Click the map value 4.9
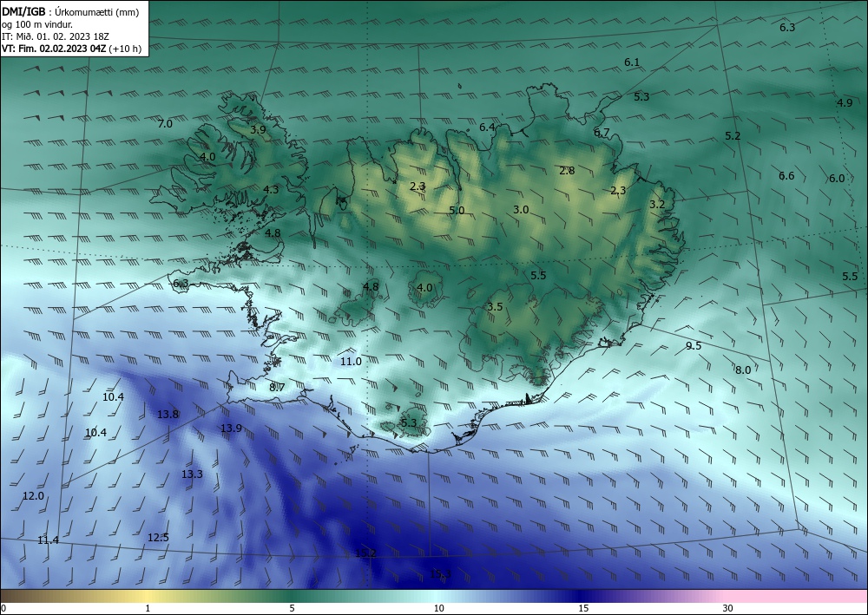 pyautogui.click(x=845, y=103)
